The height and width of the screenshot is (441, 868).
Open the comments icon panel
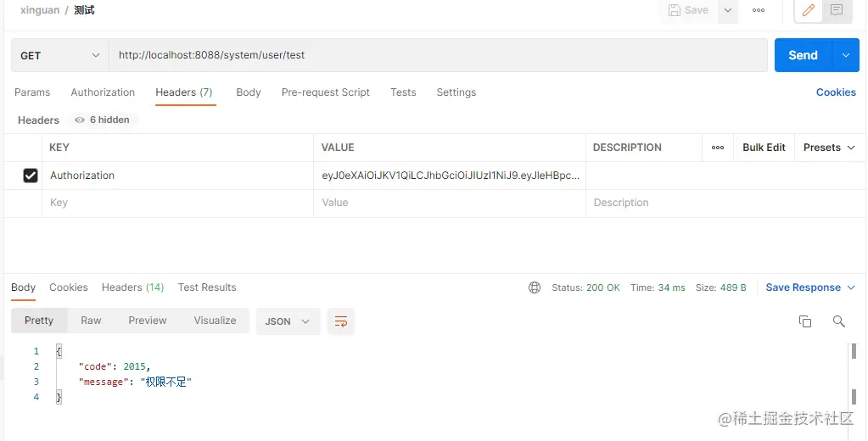837,10
